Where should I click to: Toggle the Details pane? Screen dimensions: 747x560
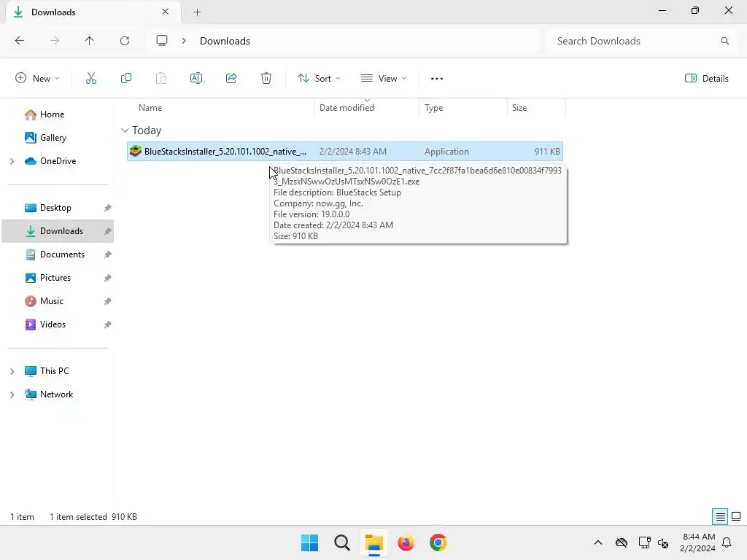click(x=706, y=79)
